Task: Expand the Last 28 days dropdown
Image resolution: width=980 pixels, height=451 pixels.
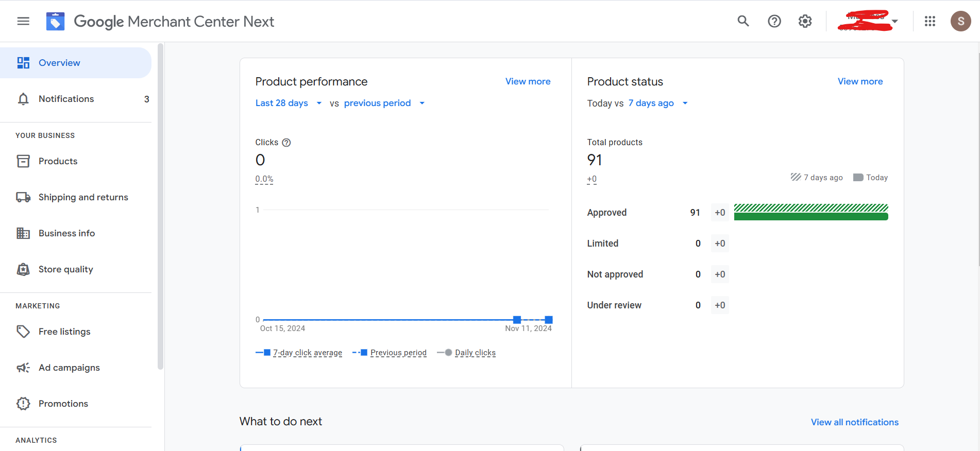Action: click(x=289, y=103)
